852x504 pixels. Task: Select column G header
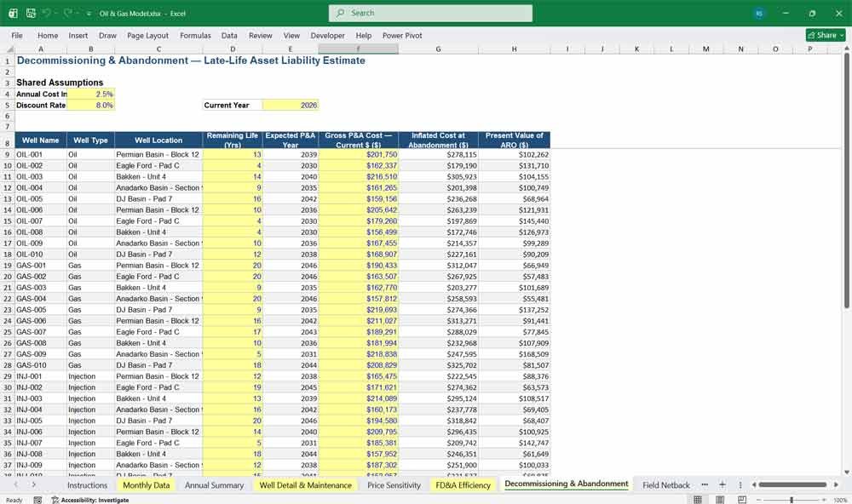pos(438,49)
